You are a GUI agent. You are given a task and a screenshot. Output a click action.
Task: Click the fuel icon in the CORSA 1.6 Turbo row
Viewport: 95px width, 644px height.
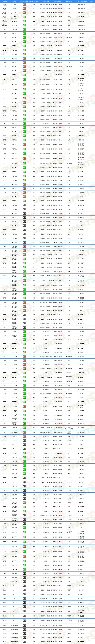point(24,406)
